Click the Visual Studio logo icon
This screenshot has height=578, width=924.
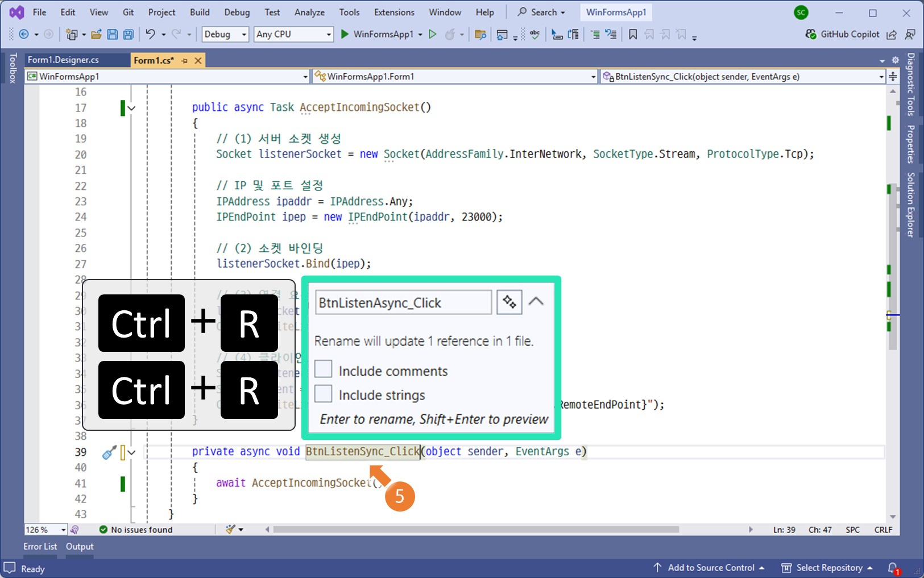click(x=16, y=12)
